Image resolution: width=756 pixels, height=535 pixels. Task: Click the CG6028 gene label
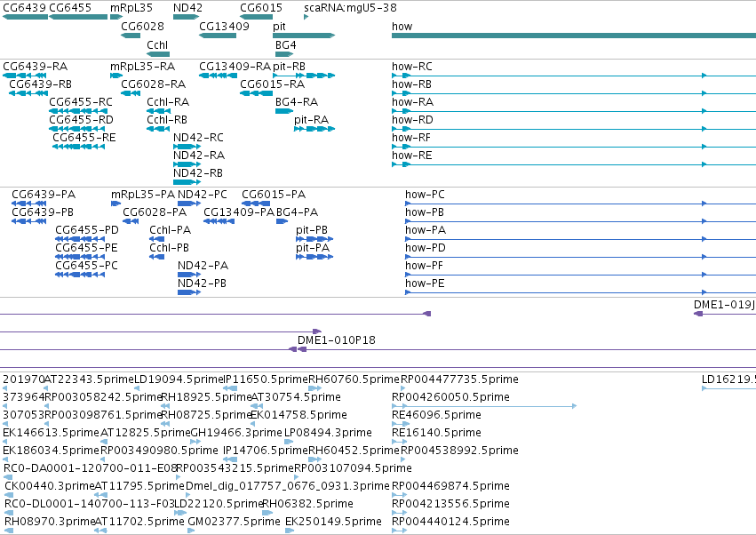[142, 27]
